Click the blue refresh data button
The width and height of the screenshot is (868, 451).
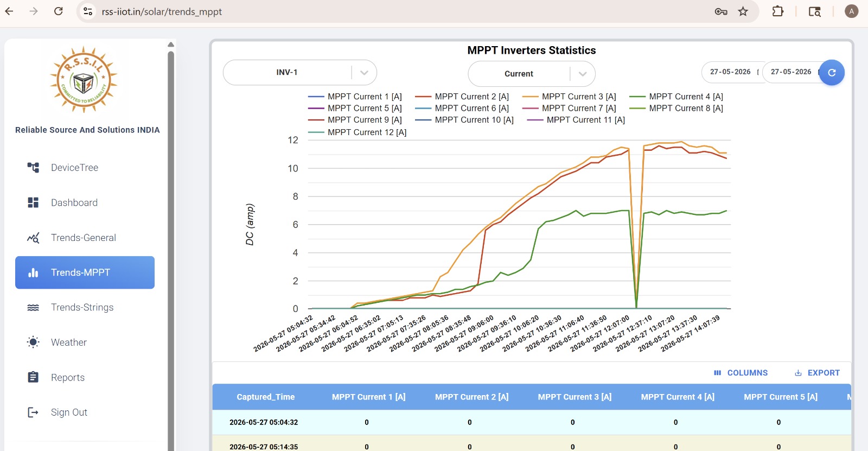pos(832,73)
